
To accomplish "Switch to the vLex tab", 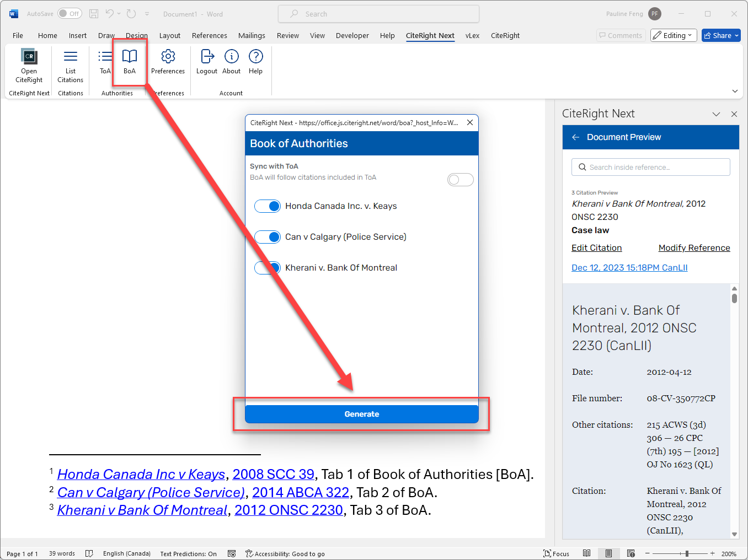I will (x=472, y=35).
